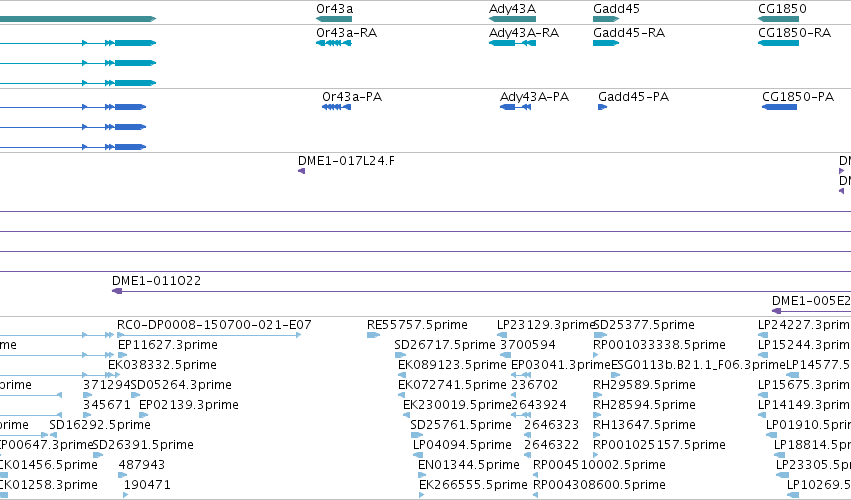This screenshot has height=500, width=851.
Task: Select the Gadd45 gene label
Action: point(617,9)
